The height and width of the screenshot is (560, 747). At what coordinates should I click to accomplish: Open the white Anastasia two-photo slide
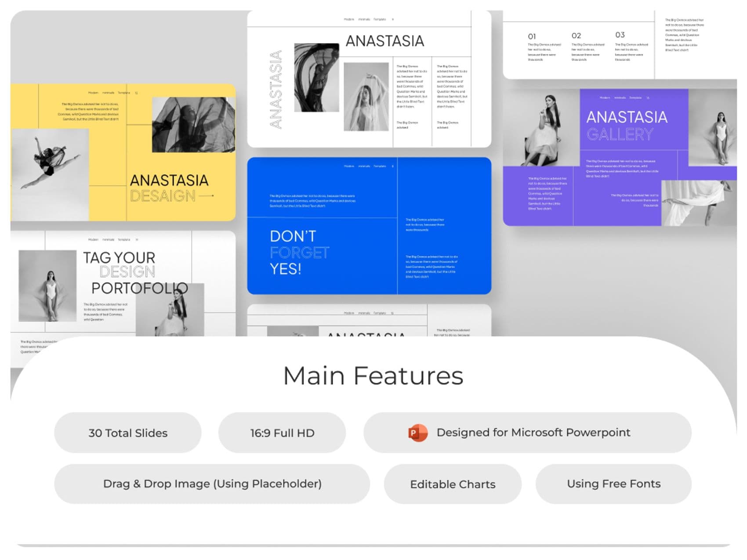pos(369,79)
